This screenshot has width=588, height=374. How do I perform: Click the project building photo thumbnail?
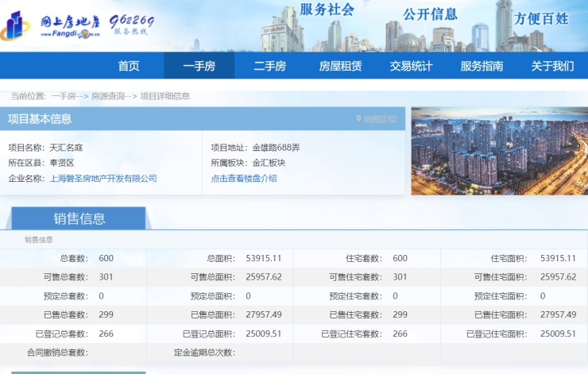coord(499,151)
